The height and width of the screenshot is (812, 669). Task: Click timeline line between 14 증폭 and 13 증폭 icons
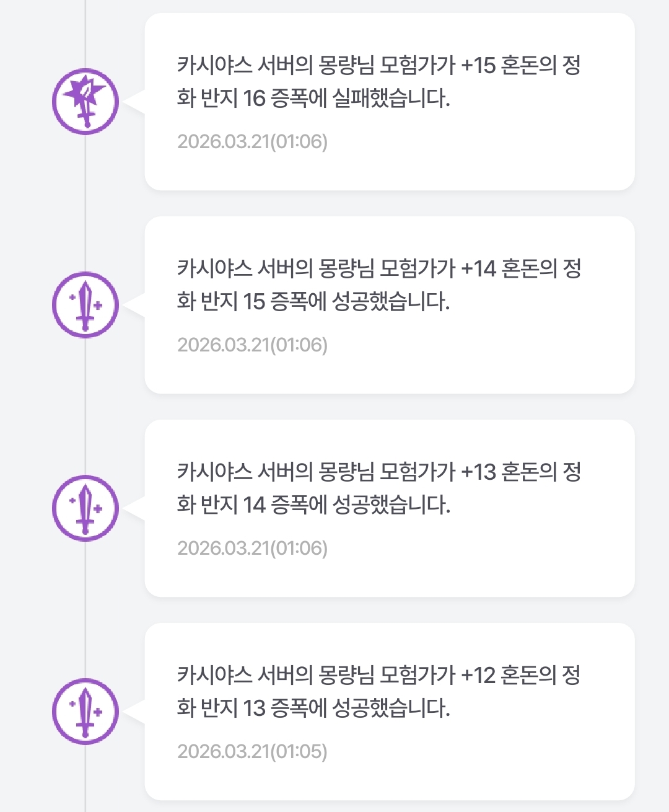85,610
